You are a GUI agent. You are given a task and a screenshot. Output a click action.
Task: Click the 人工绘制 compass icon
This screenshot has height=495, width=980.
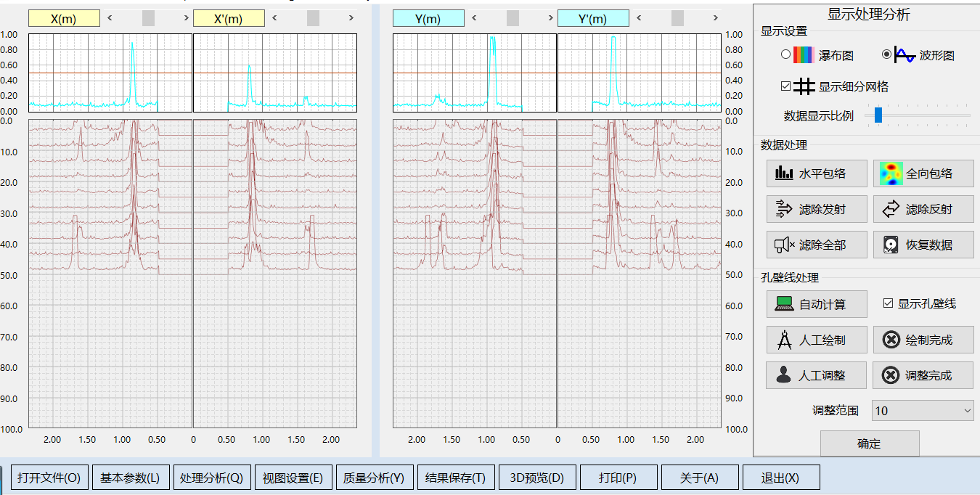coord(785,339)
